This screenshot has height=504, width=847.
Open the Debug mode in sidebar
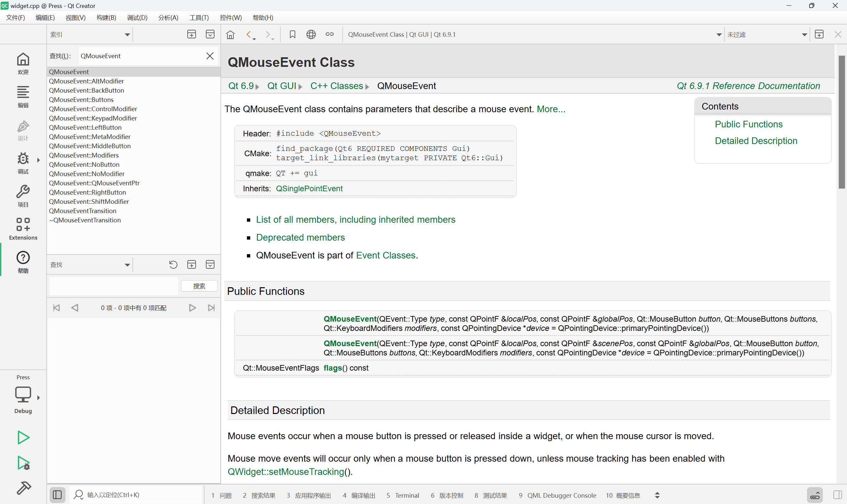pyautogui.click(x=23, y=163)
